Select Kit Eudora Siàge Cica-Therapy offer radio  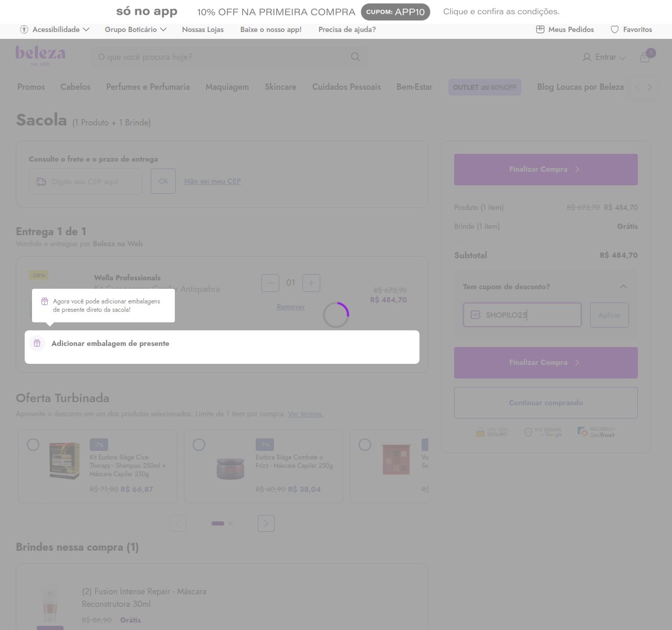[33, 445]
